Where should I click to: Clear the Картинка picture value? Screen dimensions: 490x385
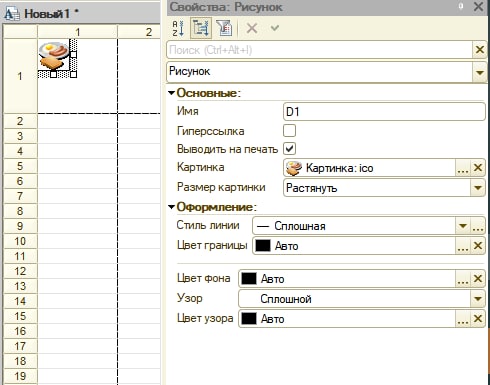coord(478,168)
